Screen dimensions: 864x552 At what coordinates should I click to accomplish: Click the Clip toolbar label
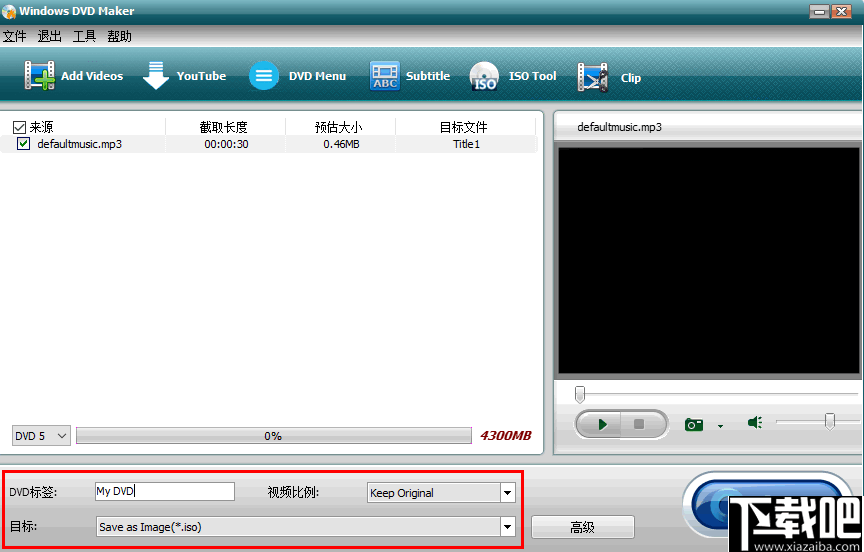point(630,78)
